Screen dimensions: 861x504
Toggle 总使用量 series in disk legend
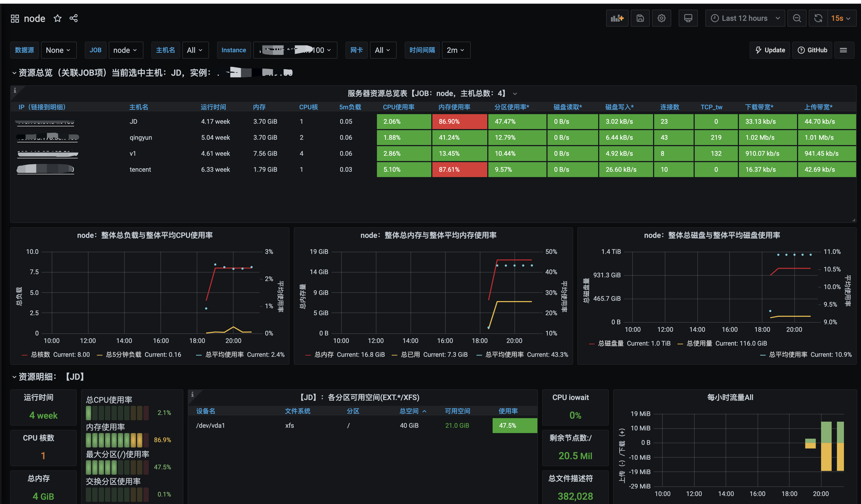pyautogui.click(x=699, y=343)
